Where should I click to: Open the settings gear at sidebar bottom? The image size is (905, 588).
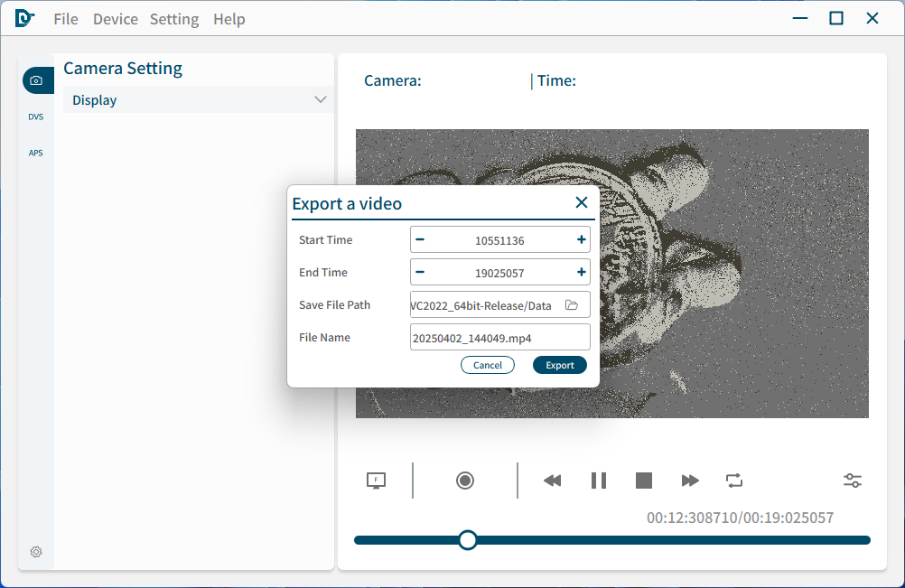pos(36,552)
